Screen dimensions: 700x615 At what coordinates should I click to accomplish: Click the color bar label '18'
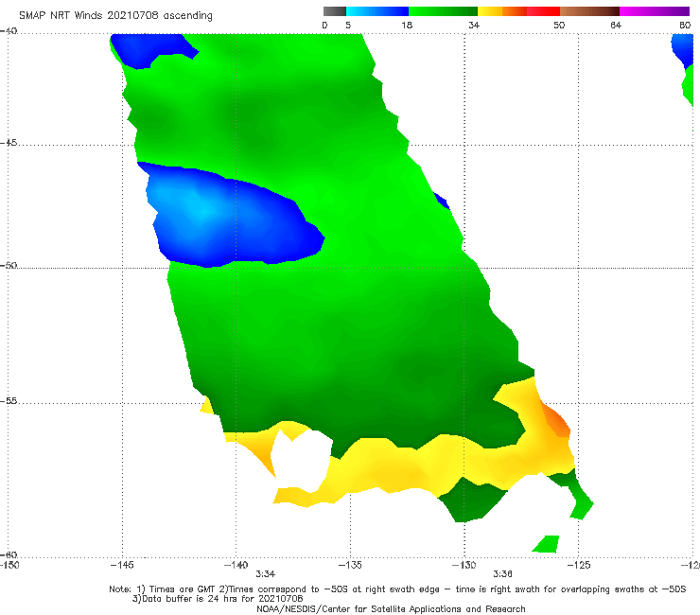point(407,26)
